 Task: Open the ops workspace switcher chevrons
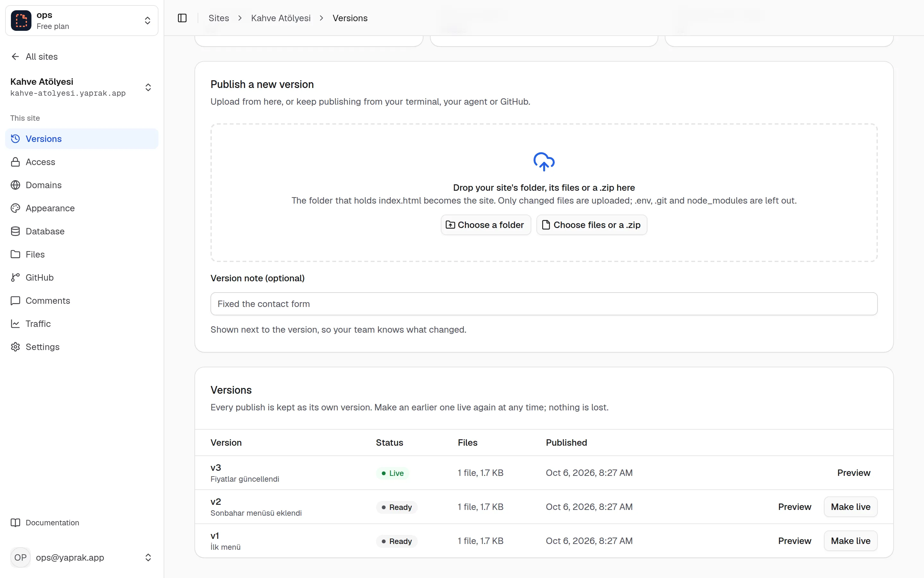[147, 20]
